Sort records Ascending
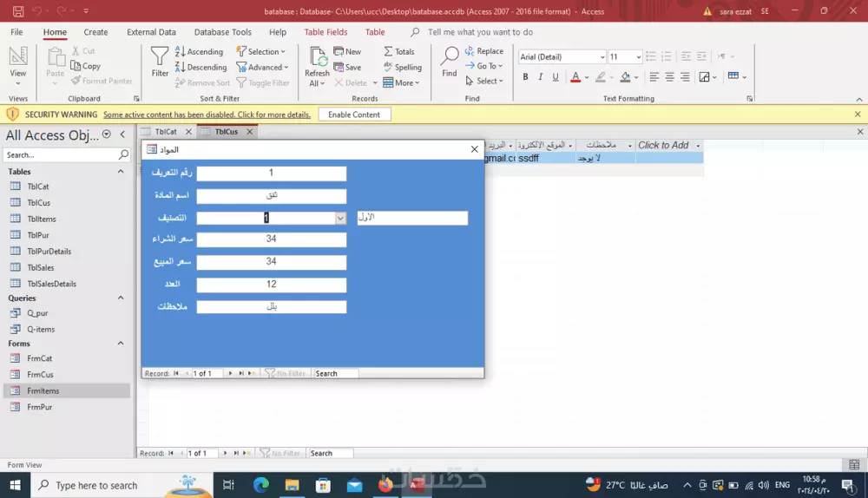Image resolution: width=868 pixels, height=498 pixels. (x=200, y=51)
